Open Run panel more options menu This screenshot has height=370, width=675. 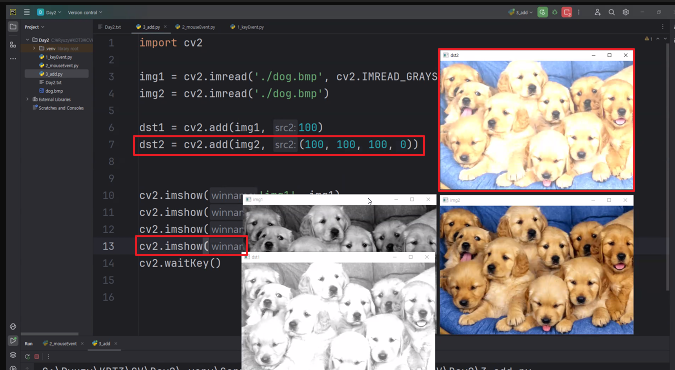click(x=48, y=357)
